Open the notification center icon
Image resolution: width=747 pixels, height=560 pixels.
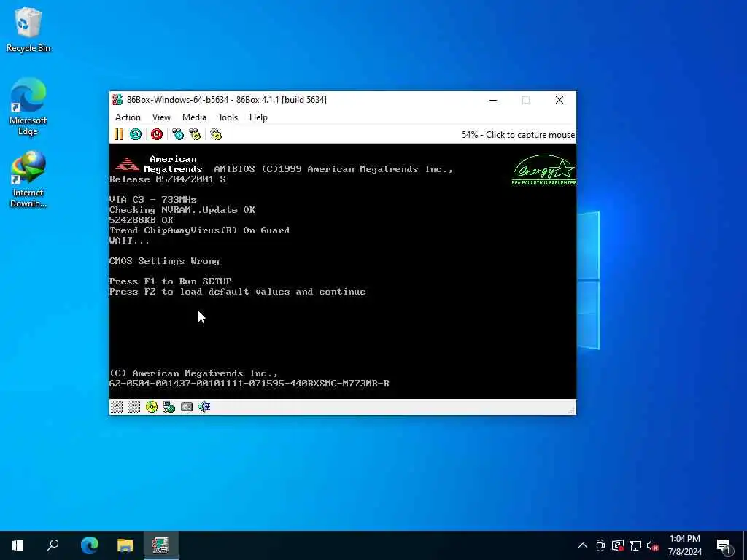724,545
